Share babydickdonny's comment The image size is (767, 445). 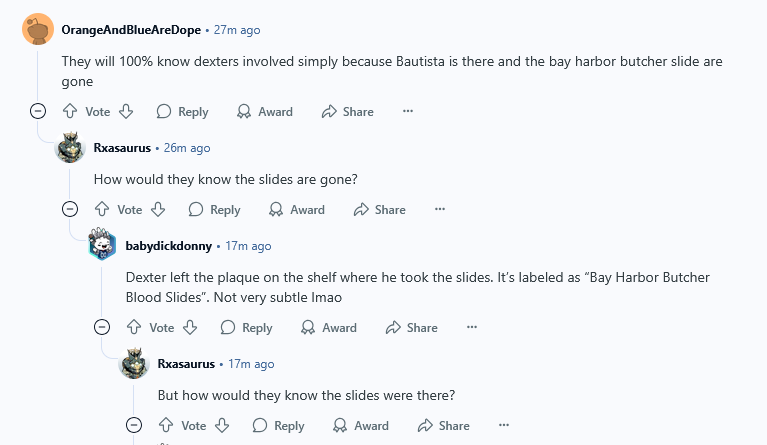click(411, 328)
